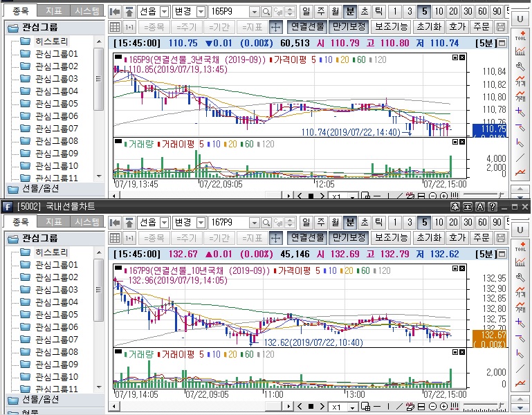This screenshot has height=415, width=532.
Task: Click the 가격 indicator icon in upper right sidebar
Action: pyautogui.click(x=520, y=80)
